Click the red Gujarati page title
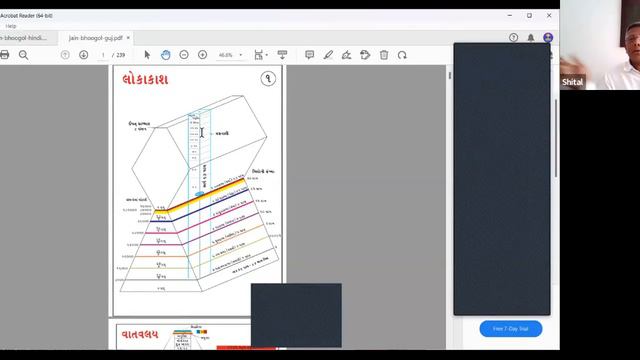This screenshot has height=360, width=640. 145,79
